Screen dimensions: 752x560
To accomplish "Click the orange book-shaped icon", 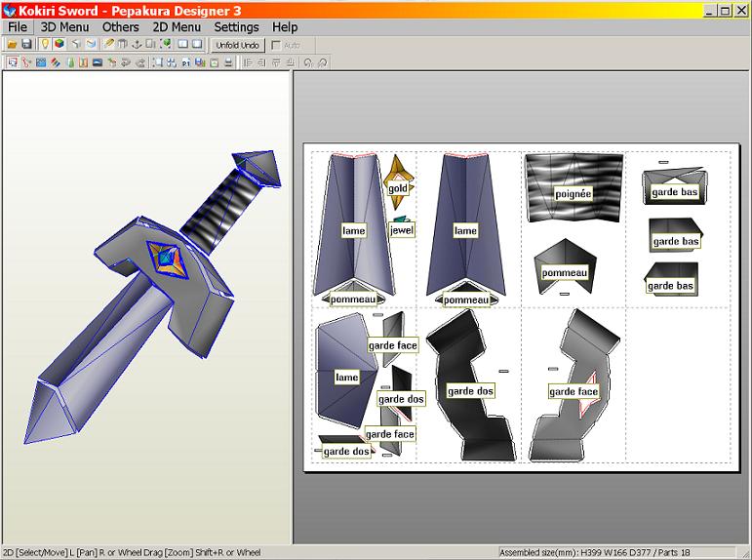I will pos(84,62).
